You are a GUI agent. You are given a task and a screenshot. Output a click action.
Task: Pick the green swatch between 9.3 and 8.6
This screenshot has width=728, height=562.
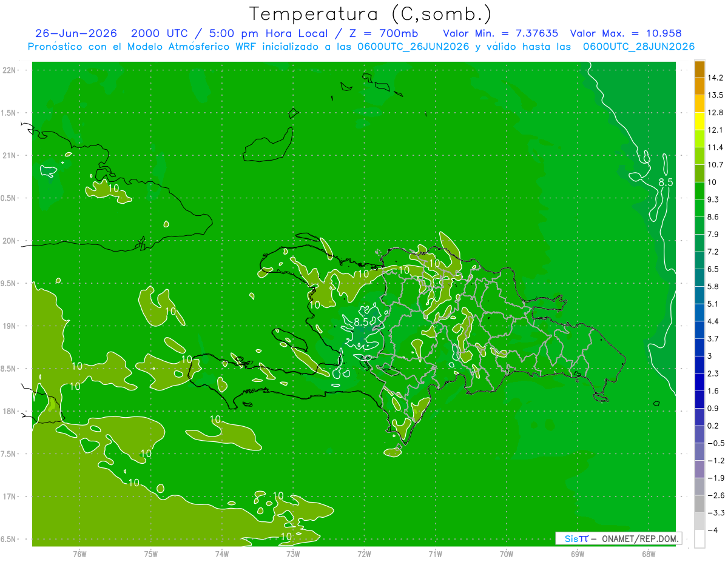[699, 207]
